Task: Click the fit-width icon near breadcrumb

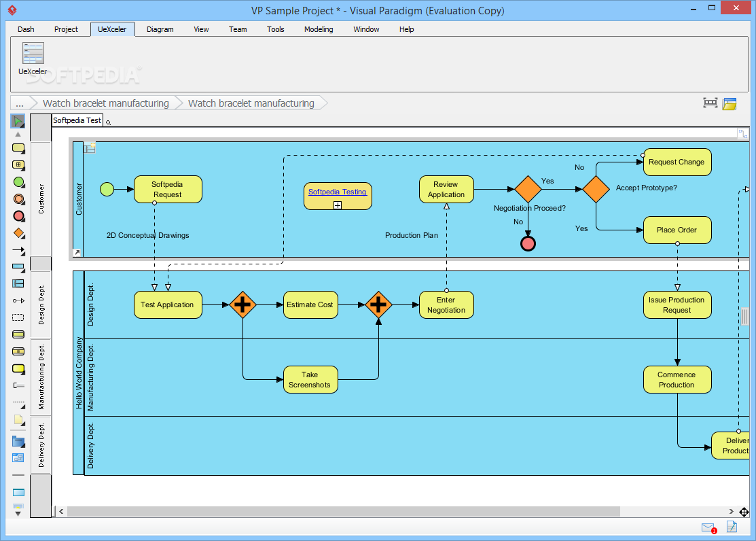Action: [710, 103]
